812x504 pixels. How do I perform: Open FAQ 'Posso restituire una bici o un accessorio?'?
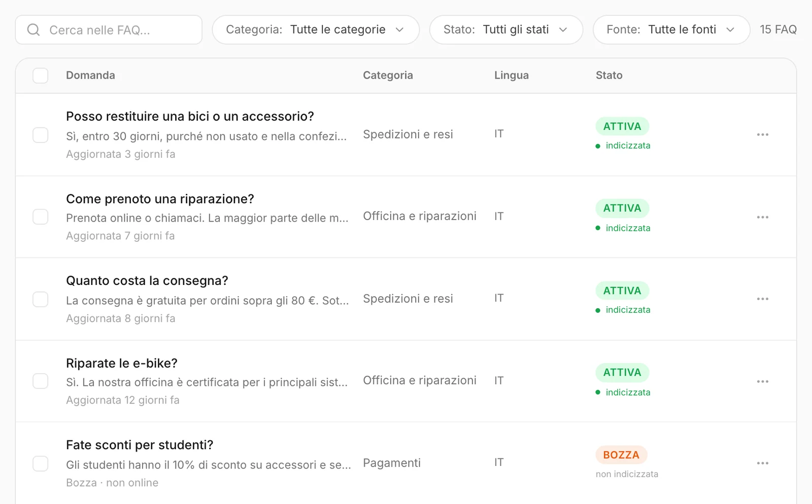click(x=190, y=117)
